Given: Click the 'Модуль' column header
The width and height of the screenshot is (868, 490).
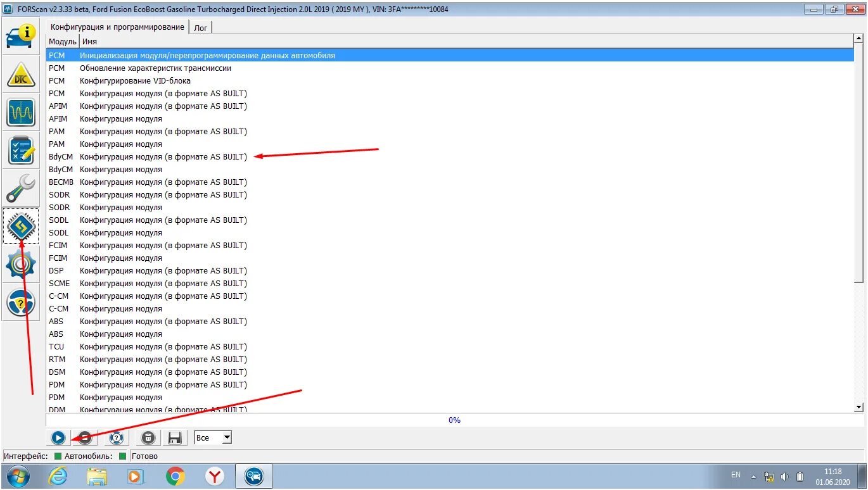Looking at the screenshot, I should [x=62, y=41].
